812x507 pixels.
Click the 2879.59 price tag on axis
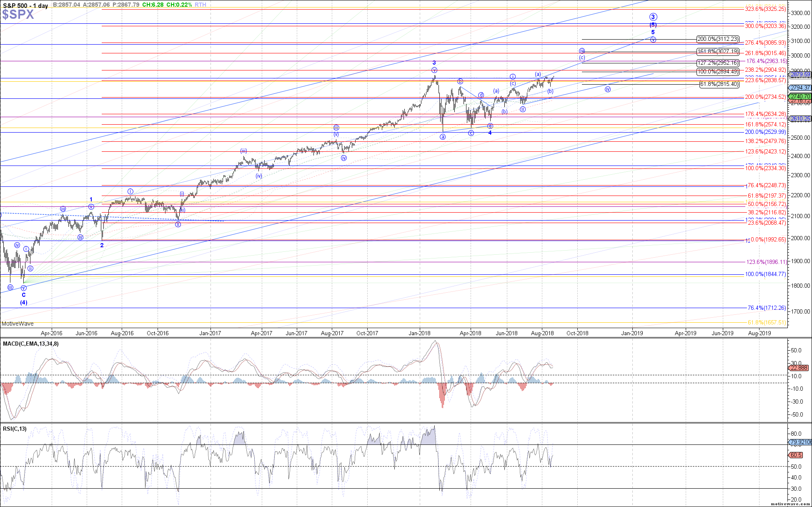point(800,75)
